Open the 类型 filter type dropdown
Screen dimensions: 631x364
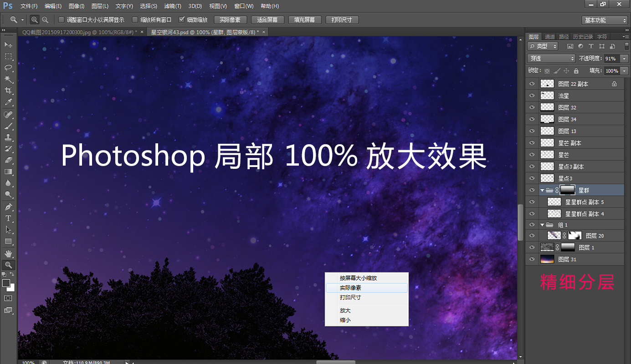pyautogui.click(x=543, y=46)
